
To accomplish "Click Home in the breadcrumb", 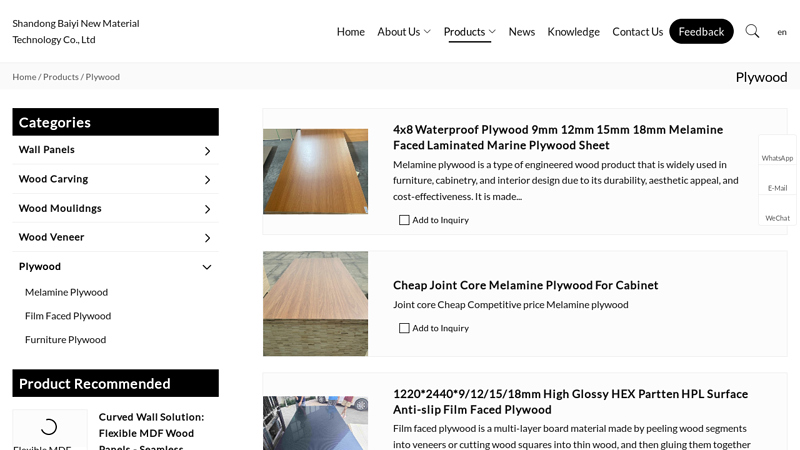I will coord(24,77).
